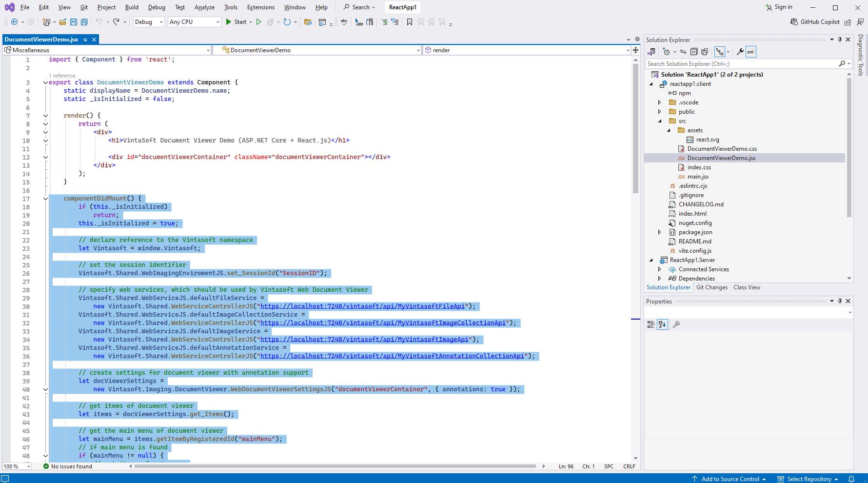
Task: Switch to the Git Changes tab
Action: [x=711, y=287]
